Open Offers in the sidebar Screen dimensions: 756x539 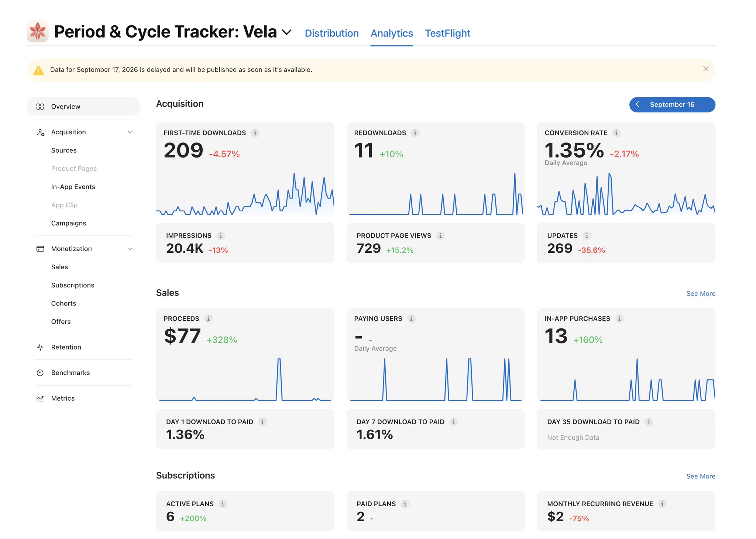(61, 322)
